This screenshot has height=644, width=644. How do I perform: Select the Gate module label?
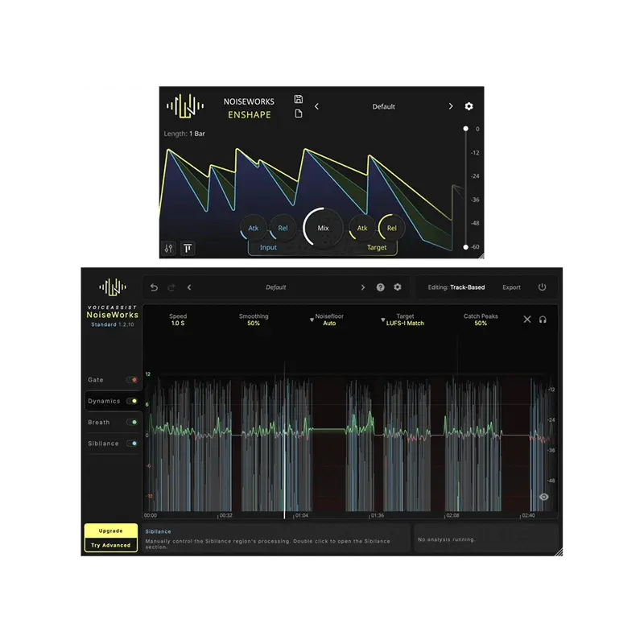coord(95,380)
